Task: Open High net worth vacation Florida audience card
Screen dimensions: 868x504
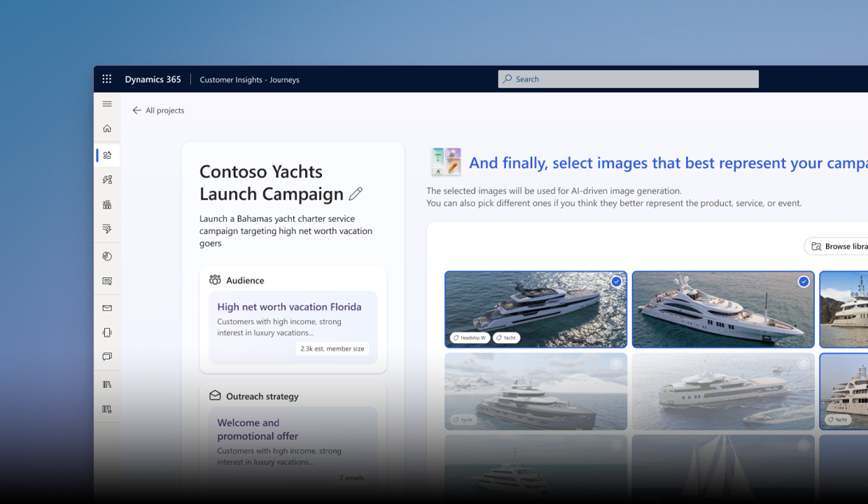Action: [293, 328]
